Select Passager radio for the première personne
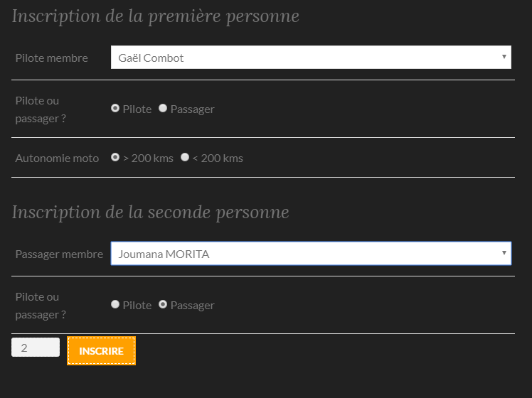 [163, 109]
